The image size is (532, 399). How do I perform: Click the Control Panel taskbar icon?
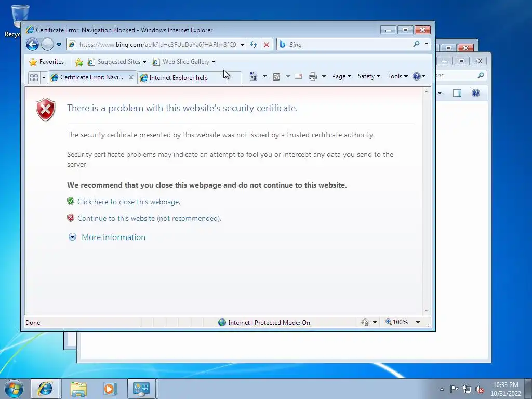[x=141, y=389]
